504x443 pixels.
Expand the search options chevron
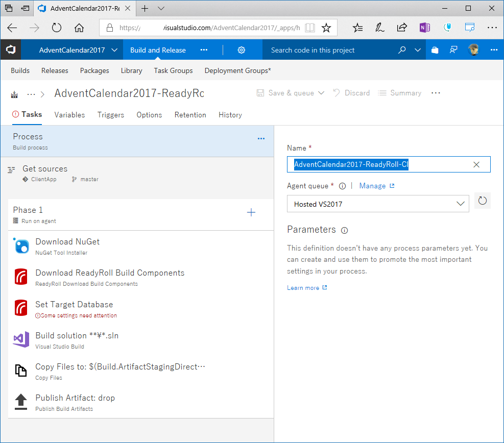418,50
